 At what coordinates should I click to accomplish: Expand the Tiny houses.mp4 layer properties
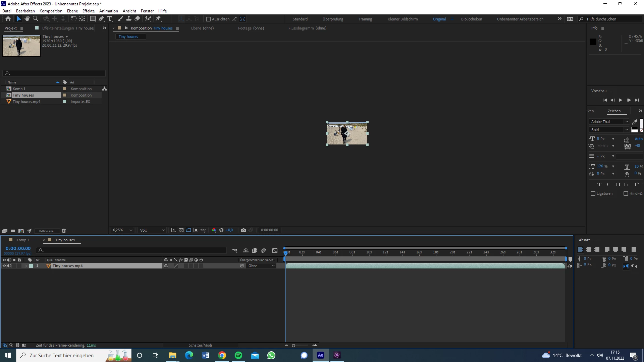click(26, 266)
